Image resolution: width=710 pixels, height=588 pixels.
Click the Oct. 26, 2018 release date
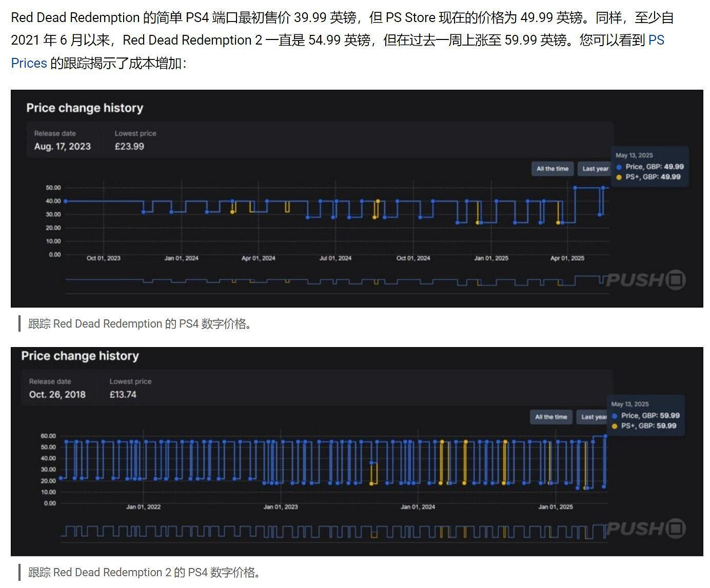click(57, 395)
